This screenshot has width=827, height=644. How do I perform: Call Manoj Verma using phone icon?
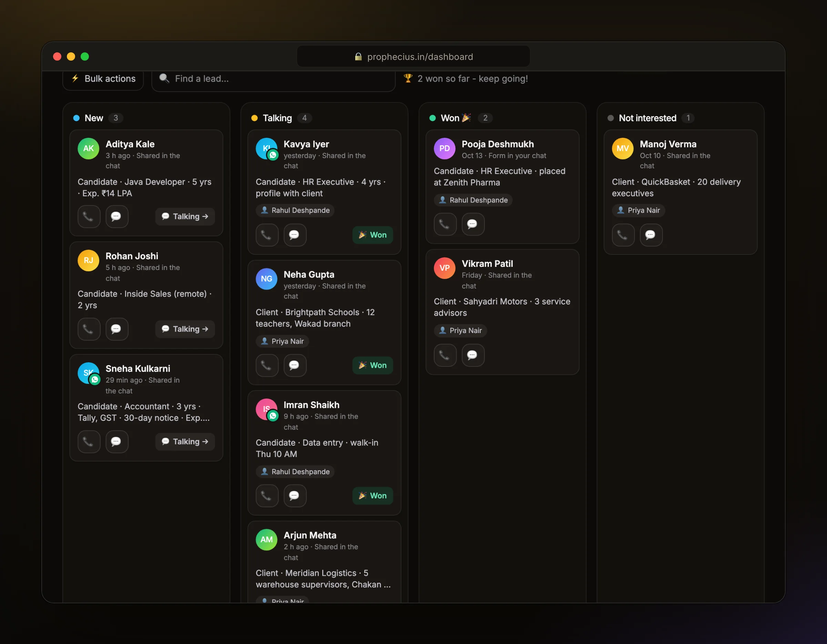tap(623, 235)
